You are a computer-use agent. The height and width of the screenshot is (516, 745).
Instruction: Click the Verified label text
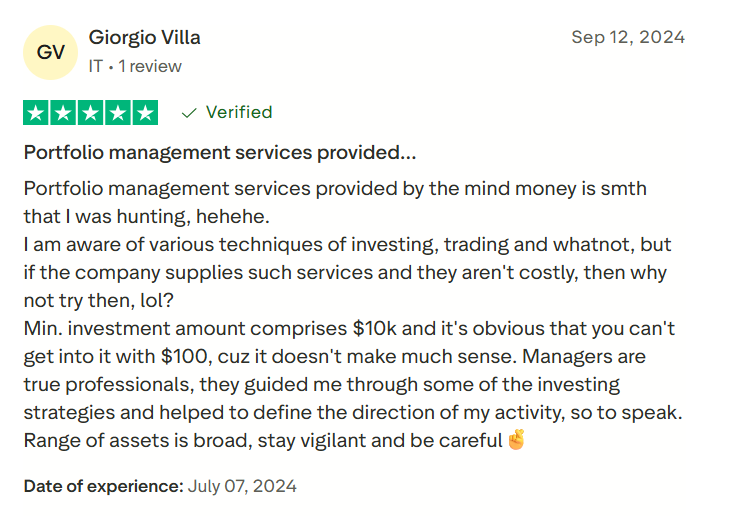tap(239, 112)
